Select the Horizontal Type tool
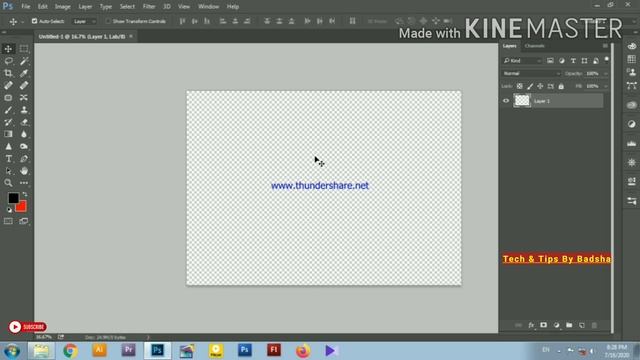The height and width of the screenshot is (360, 640). coord(8,159)
